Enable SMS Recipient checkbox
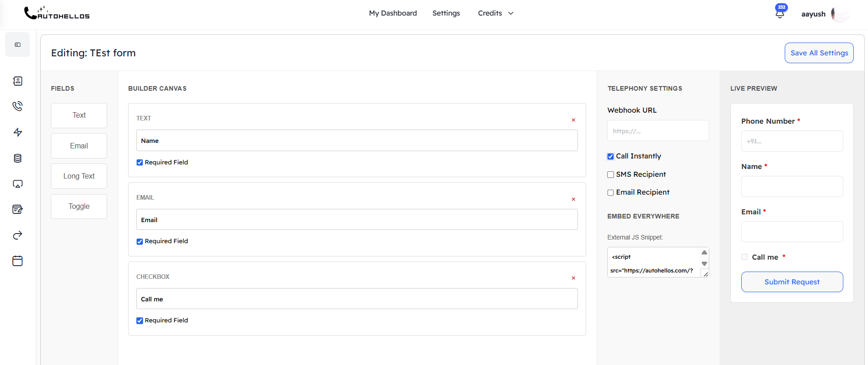Screen dimensions: 868x365 coord(610,174)
